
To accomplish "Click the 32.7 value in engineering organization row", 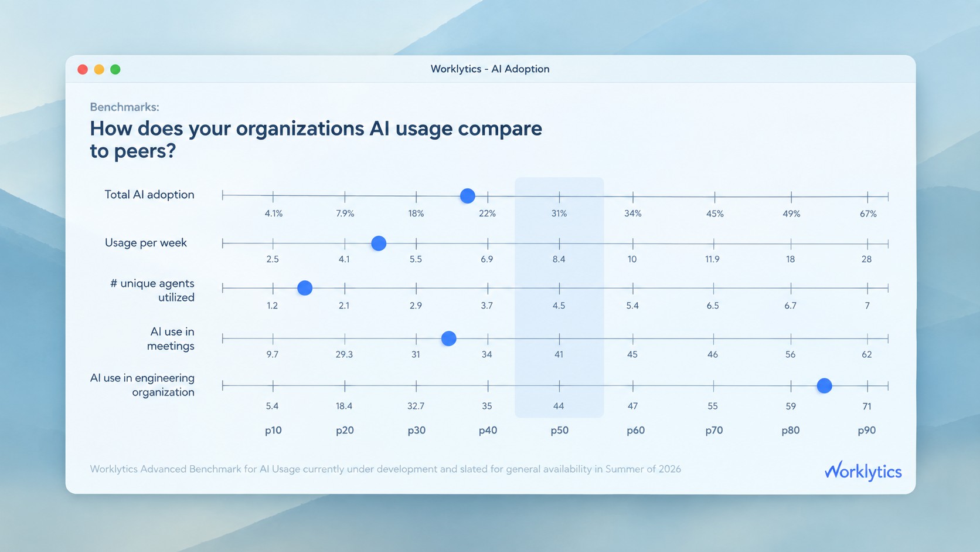I will coord(416,406).
